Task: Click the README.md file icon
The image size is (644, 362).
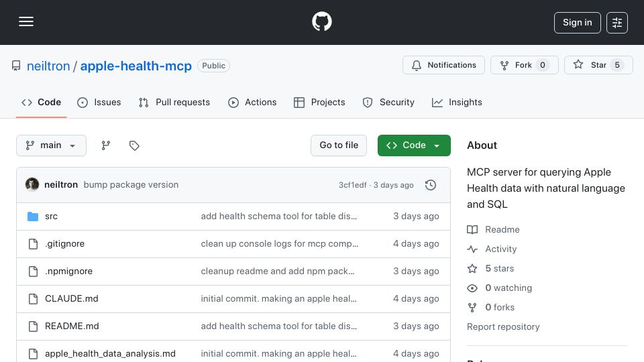Action: click(33, 326)
